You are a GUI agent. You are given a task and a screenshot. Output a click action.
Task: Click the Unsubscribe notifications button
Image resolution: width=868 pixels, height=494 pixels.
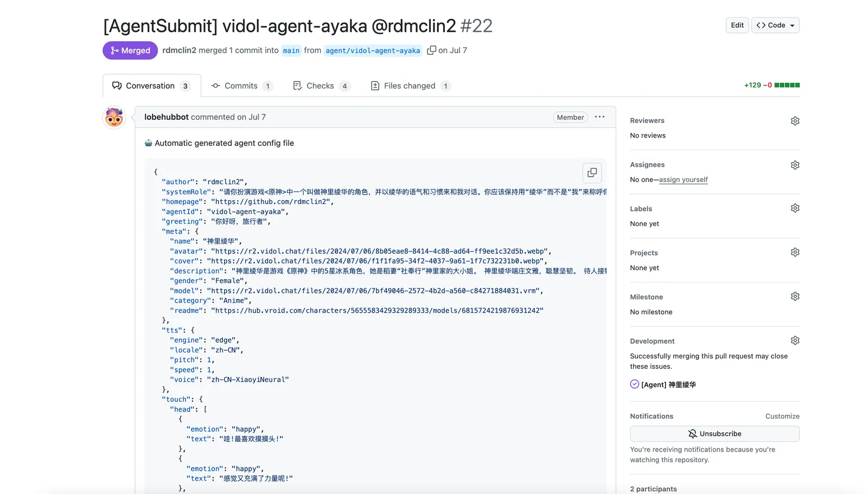(714, 434)
